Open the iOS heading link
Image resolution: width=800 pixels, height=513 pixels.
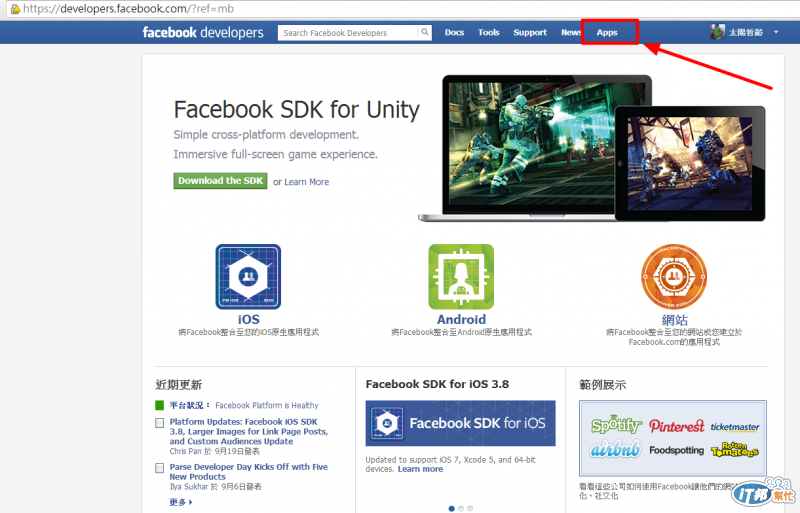(248, 320)
